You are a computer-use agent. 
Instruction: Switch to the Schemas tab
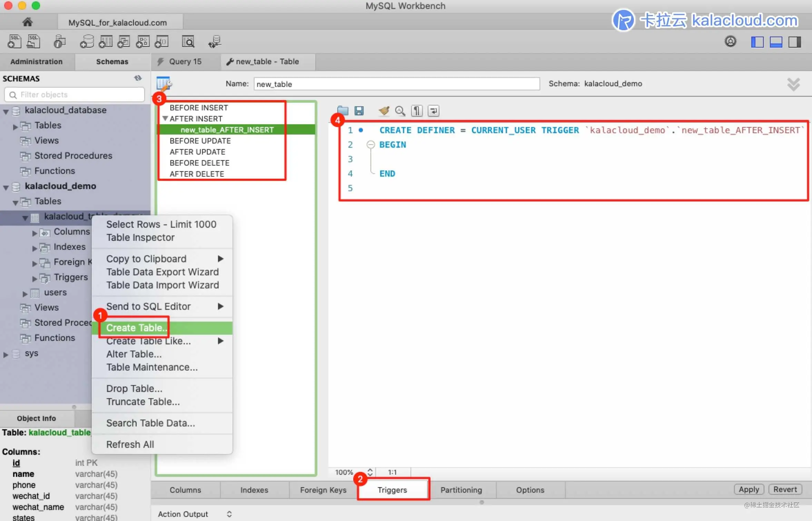[112, 61]
